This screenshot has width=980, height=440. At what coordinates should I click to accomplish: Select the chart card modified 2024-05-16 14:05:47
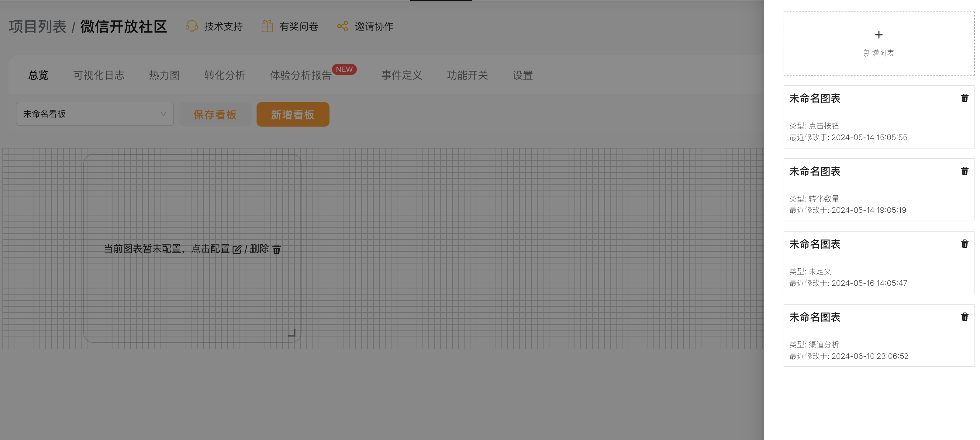(x=879, y=263)
